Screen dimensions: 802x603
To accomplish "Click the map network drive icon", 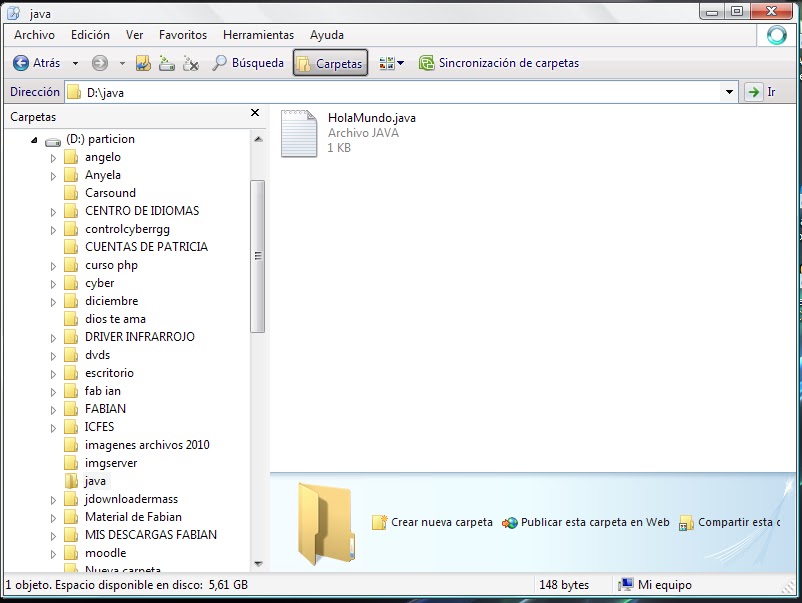I will pyautogui.click(x=167, y=63).
